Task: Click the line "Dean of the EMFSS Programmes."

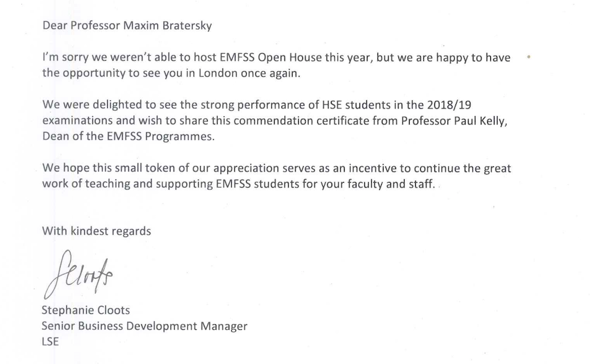Action: click(x=129, y=137)
